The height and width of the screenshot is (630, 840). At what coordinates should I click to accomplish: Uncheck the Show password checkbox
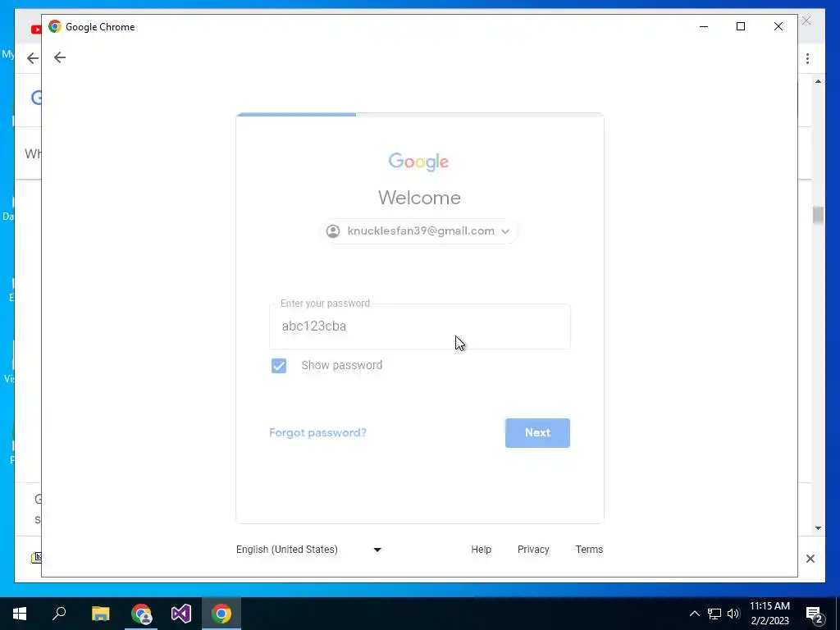279,366
